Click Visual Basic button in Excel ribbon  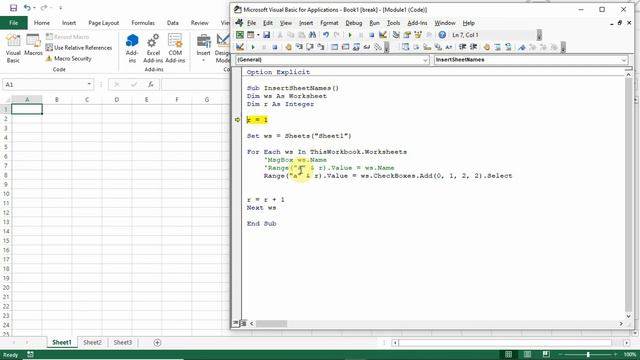13,49
